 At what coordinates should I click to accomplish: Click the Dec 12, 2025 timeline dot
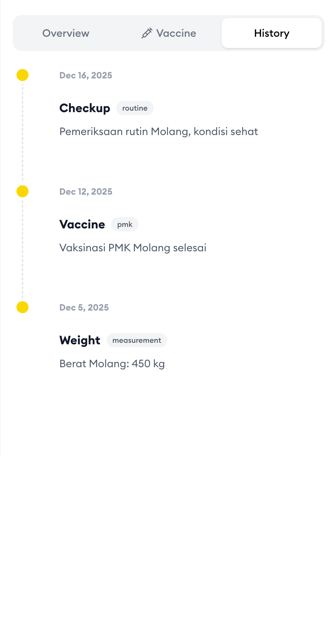click(x=22, y=191)
